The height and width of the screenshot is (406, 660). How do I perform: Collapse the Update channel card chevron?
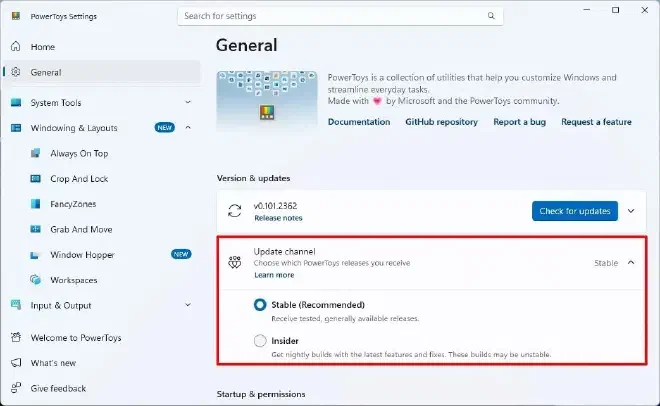tap(631, 263)
